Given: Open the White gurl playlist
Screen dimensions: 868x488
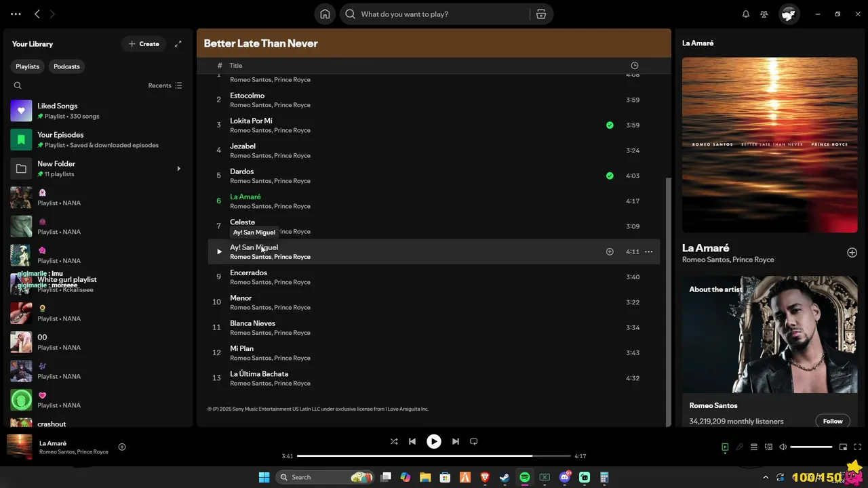Looking at the screenshot, I should (x=98, y=284).
